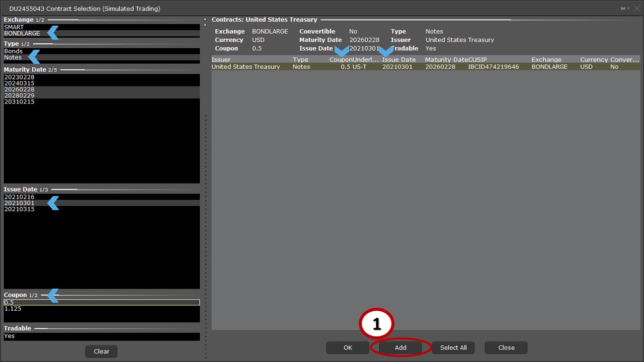Screen dimensions: 644x362
Task: Select Bonds in Type list
Action: pyautogui.click(x=14, y=51)
